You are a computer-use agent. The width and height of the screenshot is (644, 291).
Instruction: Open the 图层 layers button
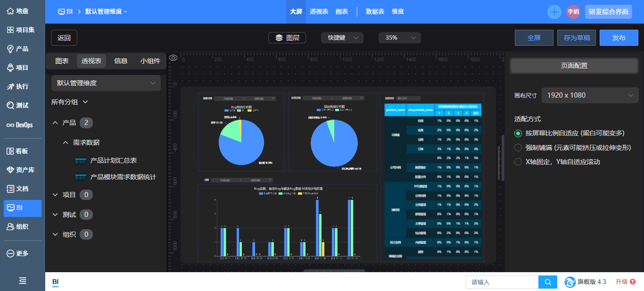(x=287, y=38)
